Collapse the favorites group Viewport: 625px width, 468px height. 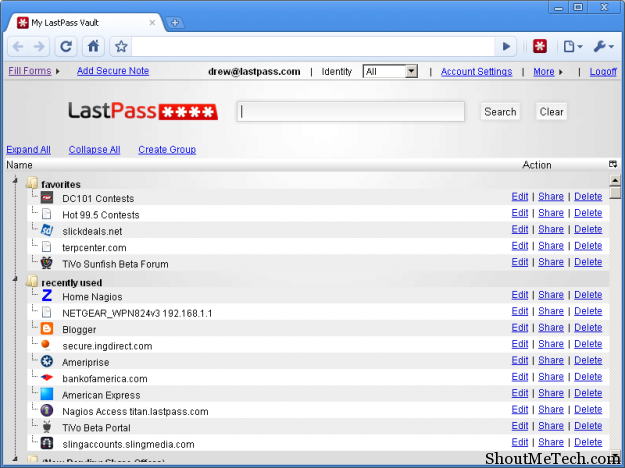point(15,181)
